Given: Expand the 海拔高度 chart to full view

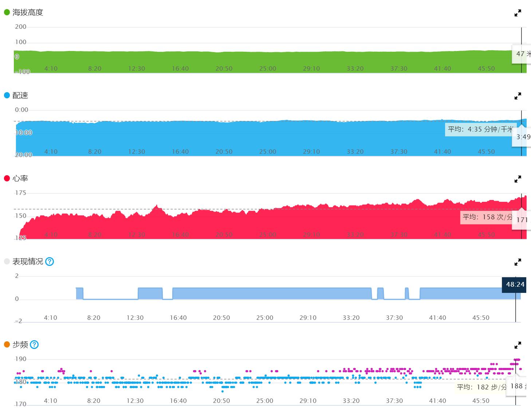Looking at the screenshot, I should (x=518, y=13).
